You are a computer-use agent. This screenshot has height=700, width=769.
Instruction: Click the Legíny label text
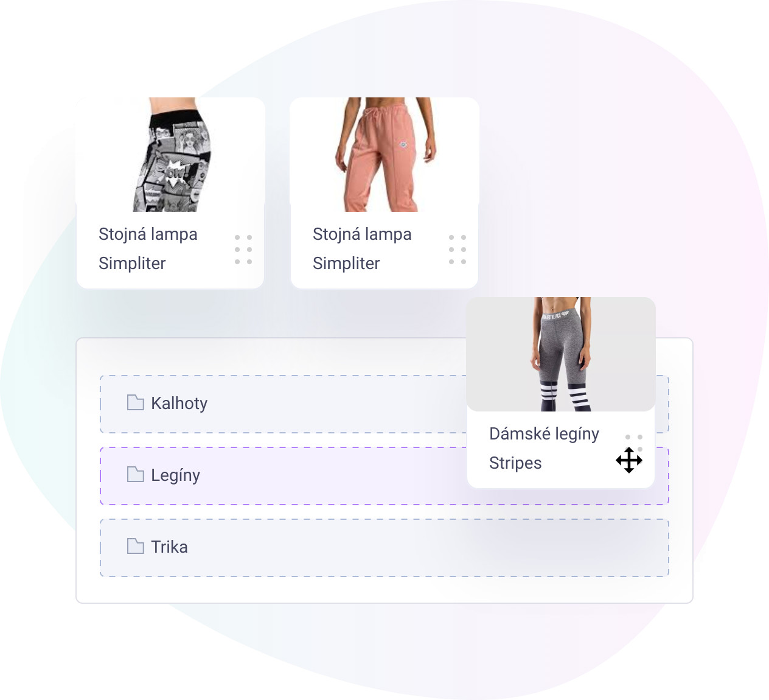click(176, 475)
